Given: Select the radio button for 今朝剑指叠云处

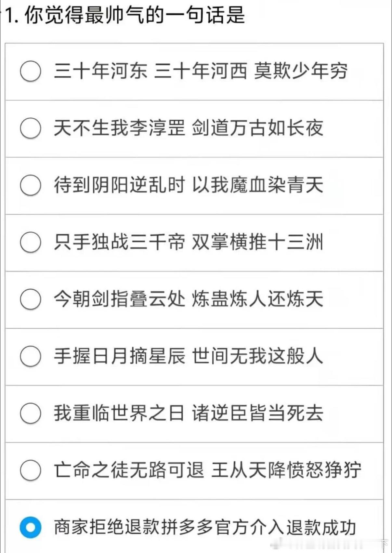Looking at the screenshot, I should [x=31, y=299].
